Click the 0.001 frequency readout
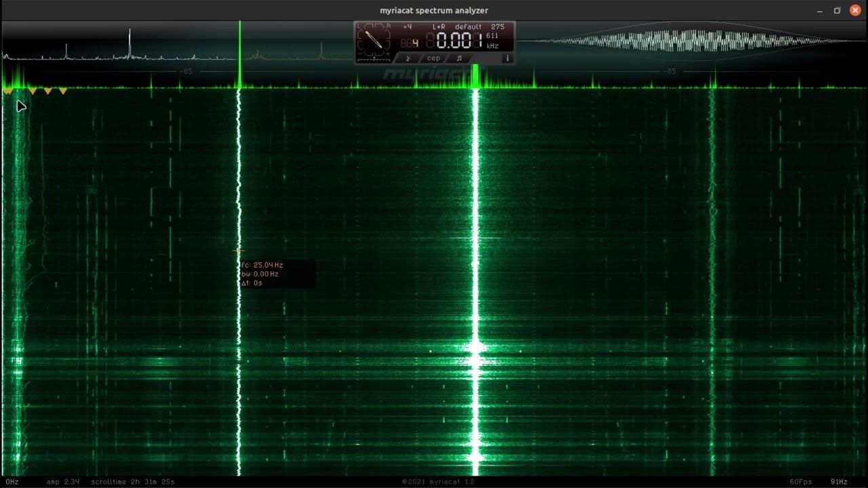868x488 pixels. (x=459, y=40)
